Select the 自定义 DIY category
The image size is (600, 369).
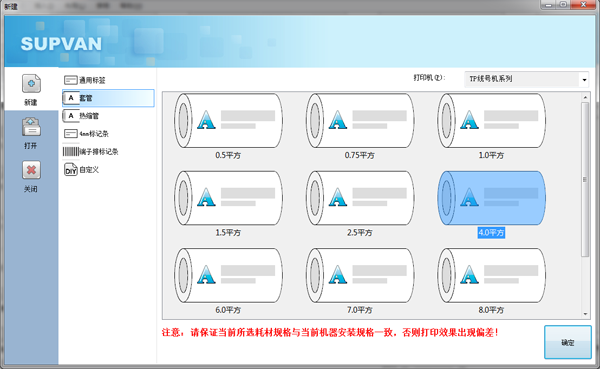[x=108, y=170]
